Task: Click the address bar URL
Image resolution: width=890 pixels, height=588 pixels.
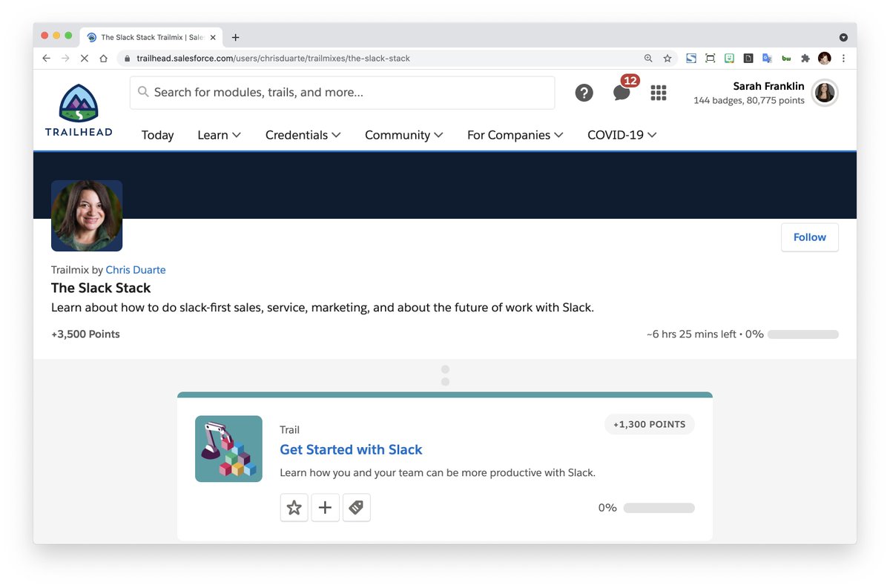Action: [273, 58]
